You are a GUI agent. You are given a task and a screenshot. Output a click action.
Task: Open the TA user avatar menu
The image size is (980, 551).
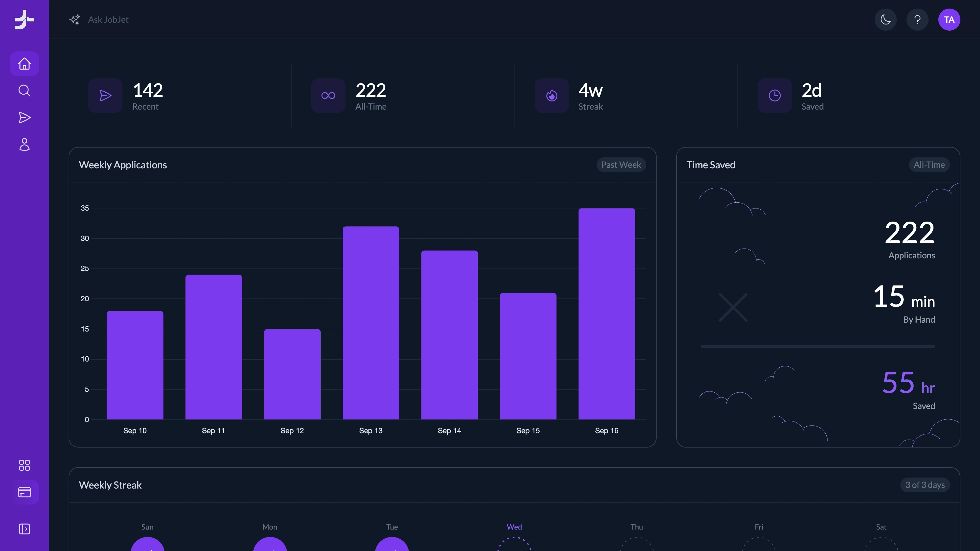(x=949, y=19)
